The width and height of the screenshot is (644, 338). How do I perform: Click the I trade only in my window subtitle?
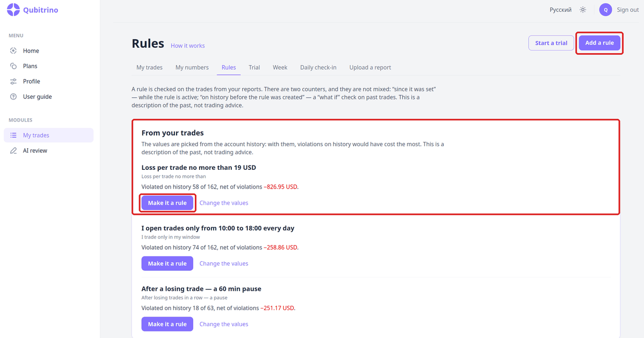171,237
